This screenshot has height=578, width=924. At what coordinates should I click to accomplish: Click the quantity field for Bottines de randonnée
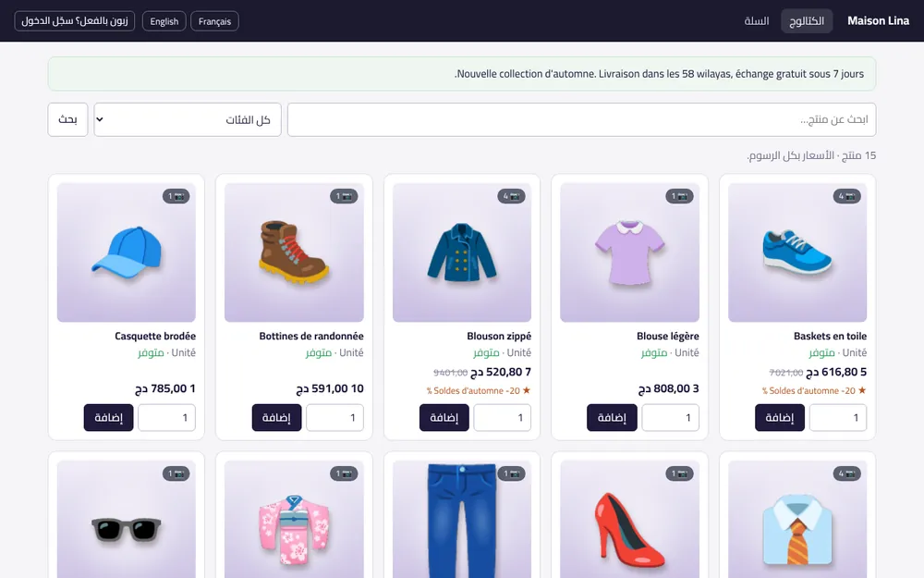(x=334, y=418)
